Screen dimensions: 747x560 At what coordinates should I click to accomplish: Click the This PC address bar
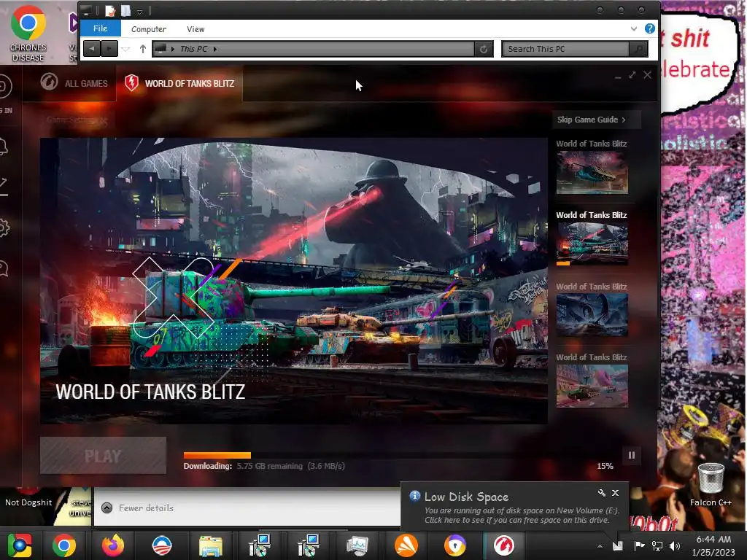point(313,49)
